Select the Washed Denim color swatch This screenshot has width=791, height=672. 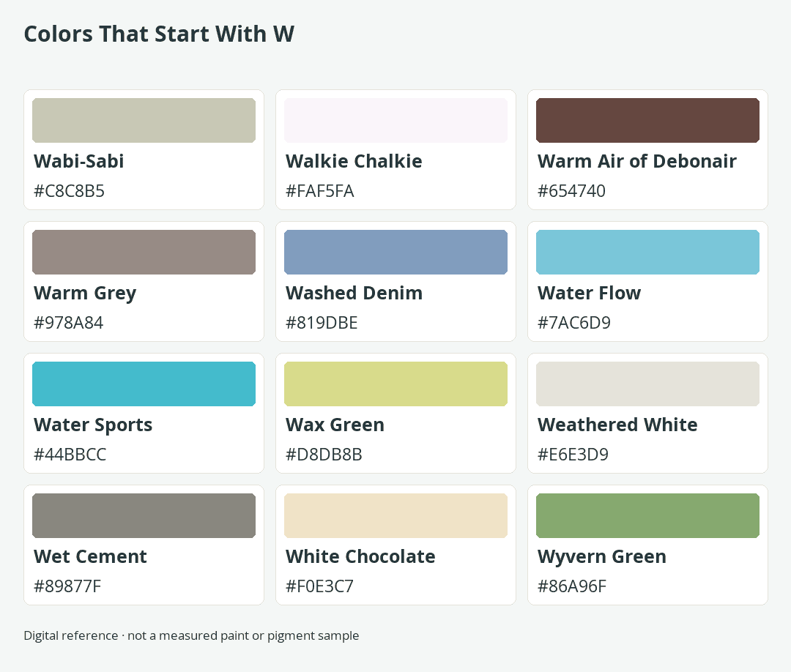(396, 252)
